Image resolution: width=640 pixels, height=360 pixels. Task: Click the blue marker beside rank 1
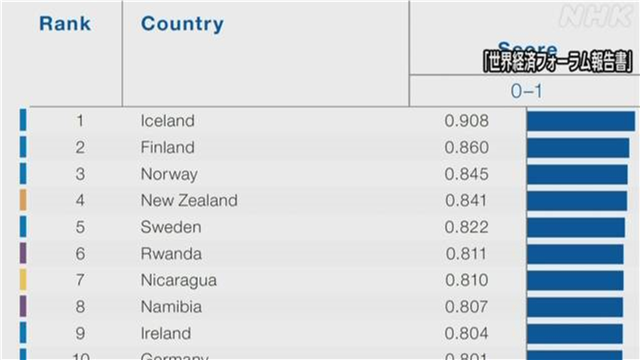[23, 120]
